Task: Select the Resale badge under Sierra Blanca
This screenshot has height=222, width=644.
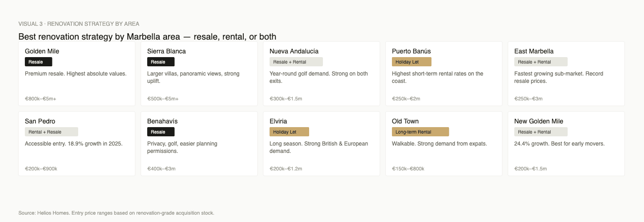Action: pos(161,62)
